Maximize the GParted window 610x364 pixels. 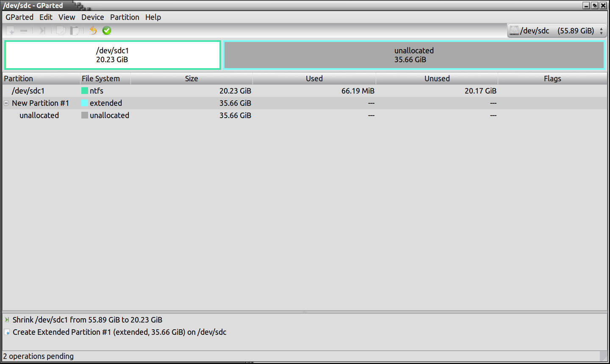coord(595,6)
